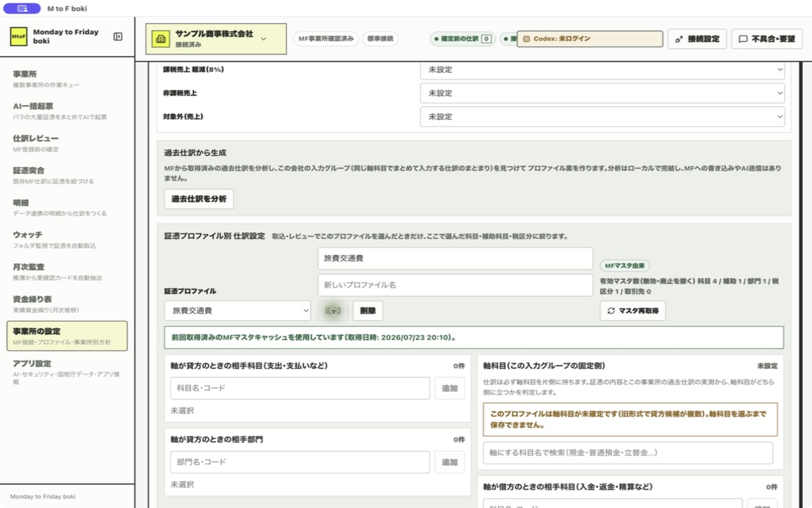Click the Codex login status badge

590,39
